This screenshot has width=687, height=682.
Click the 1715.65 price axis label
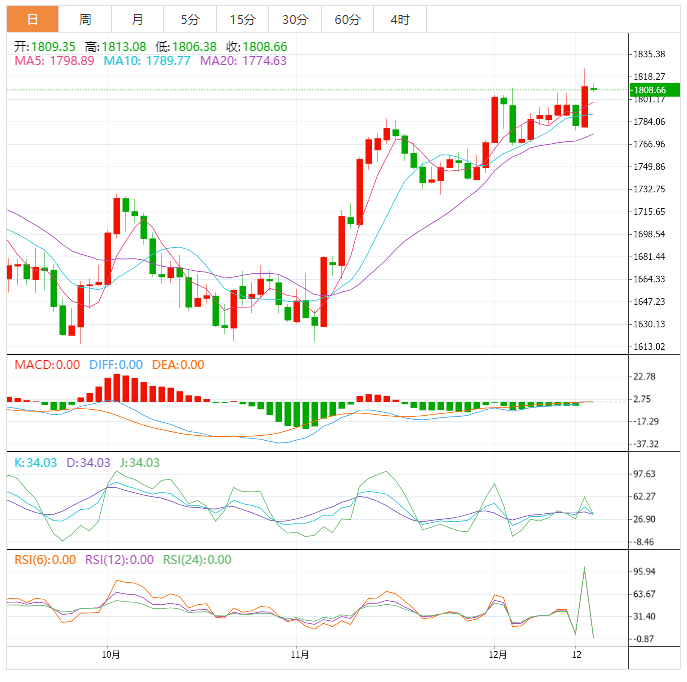[649, 212]
